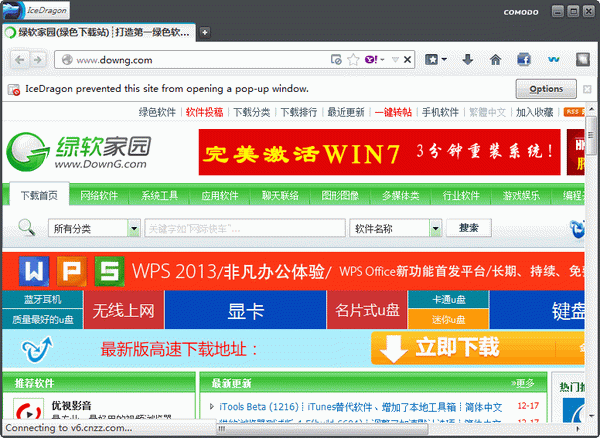Click the 完美激活WIN7 red banner
Viewport: 600px width, 438px height.
click(x=379, y=152)
